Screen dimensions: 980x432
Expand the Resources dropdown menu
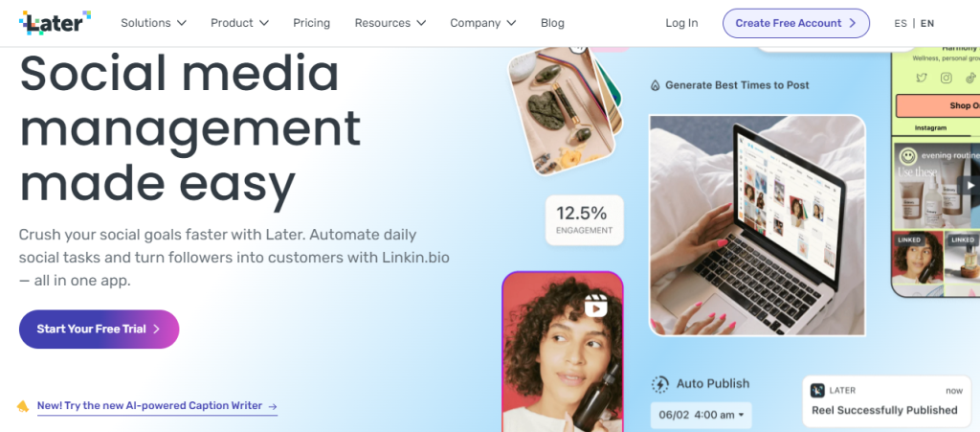pyautogui.click(x=390, y=23)
